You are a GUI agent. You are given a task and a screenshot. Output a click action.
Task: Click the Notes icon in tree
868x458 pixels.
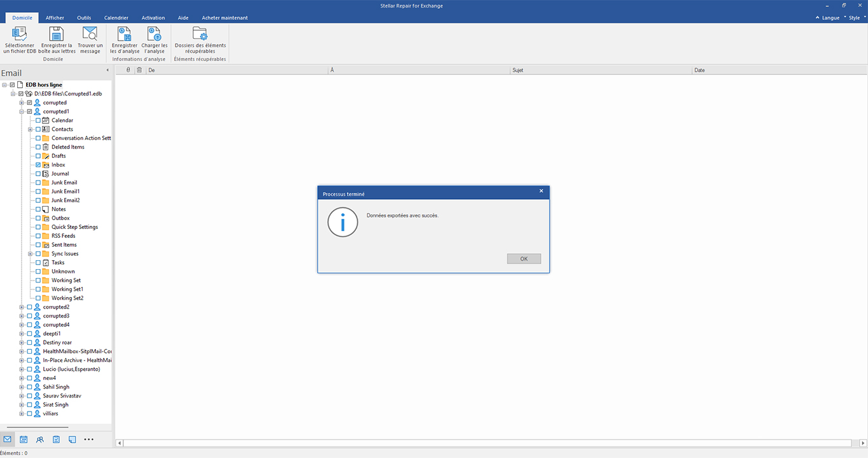(46, 209)
